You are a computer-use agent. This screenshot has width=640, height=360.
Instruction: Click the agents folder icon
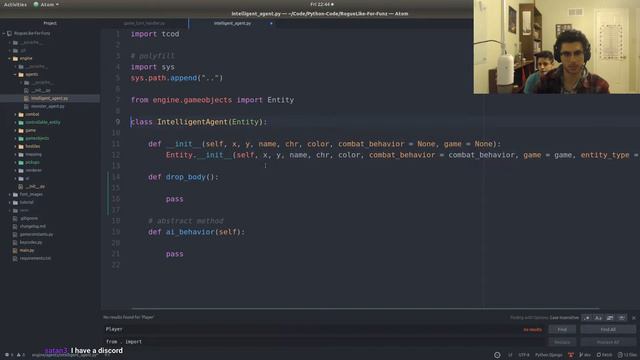pos(21,74)
